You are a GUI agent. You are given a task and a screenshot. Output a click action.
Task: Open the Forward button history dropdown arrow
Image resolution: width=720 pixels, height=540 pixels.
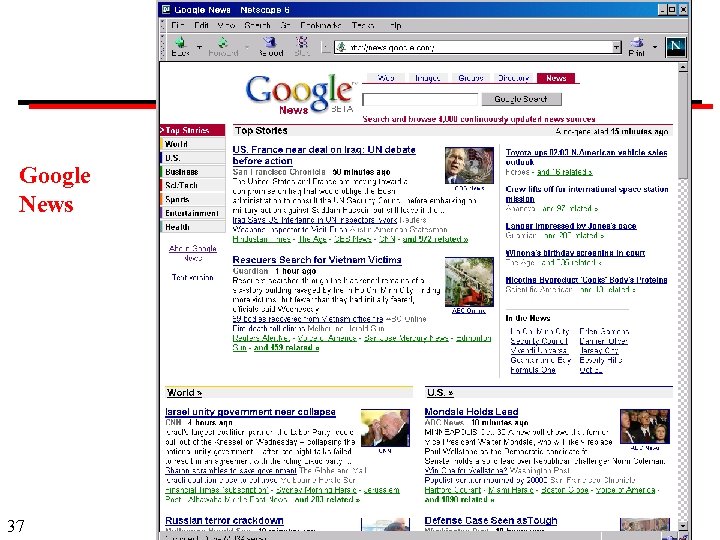click(247, 47)
